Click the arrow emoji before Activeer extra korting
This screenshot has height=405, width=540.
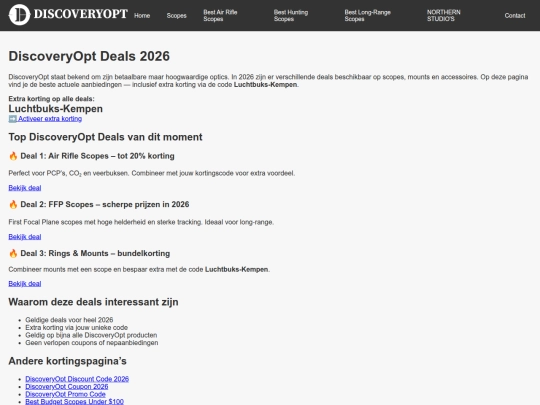13,118
